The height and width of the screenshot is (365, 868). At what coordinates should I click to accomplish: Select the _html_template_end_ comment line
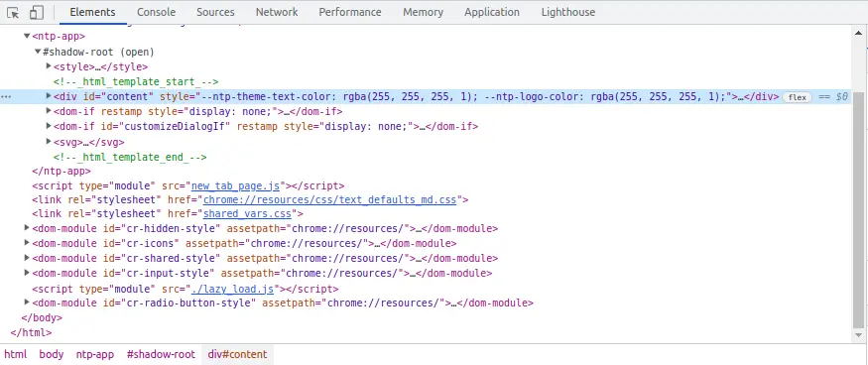click(x=130, y=157)
